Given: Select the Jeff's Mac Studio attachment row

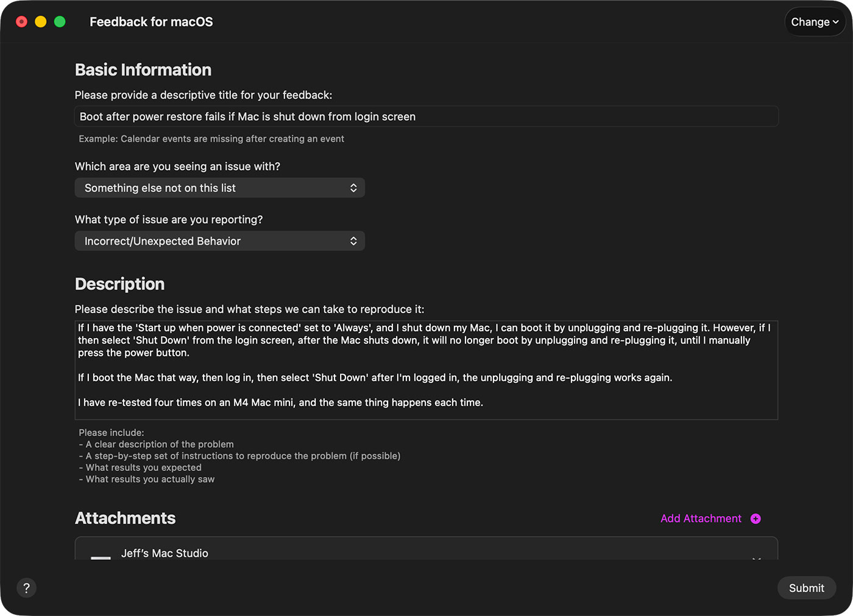Looking at the screenshot, I should pyautogui.click(x=426, y=548).
